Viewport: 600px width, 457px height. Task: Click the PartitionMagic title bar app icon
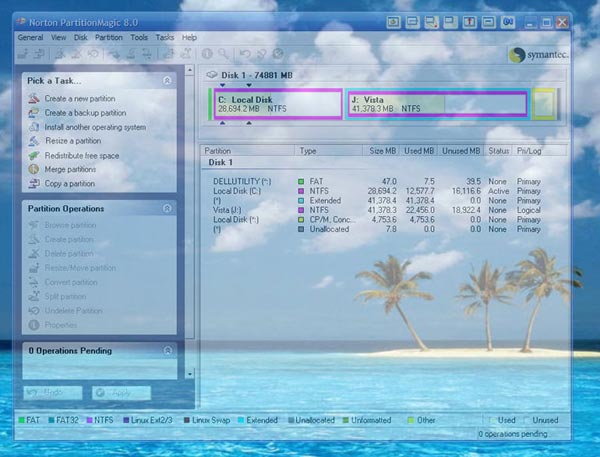pyautogui.click(x=21, y=22)
